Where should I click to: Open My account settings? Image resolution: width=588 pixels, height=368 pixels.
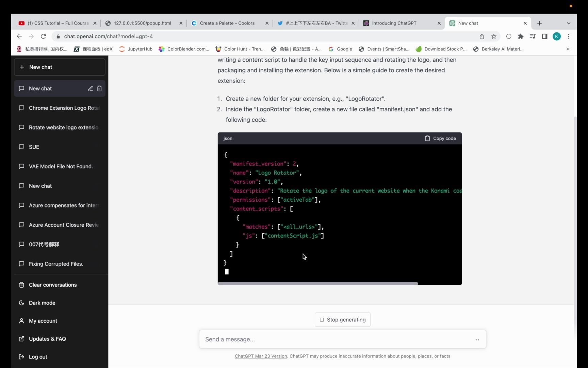click(x=60, y=321)
